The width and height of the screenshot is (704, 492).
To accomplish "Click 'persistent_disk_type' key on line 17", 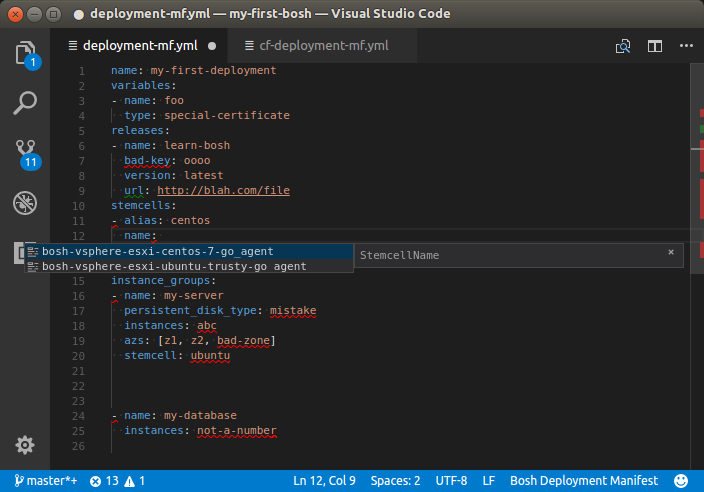I will click(190, 310).
